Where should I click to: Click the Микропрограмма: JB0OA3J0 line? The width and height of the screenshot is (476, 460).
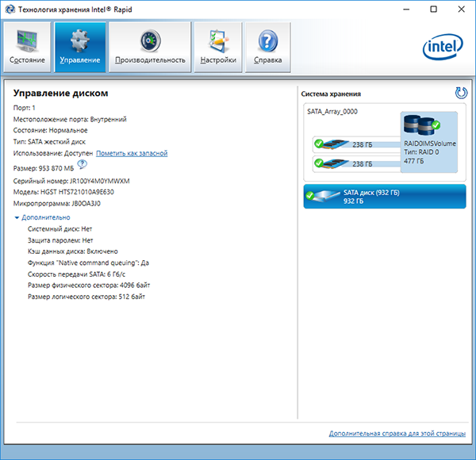pyautogui.click(x=57, y=204)
